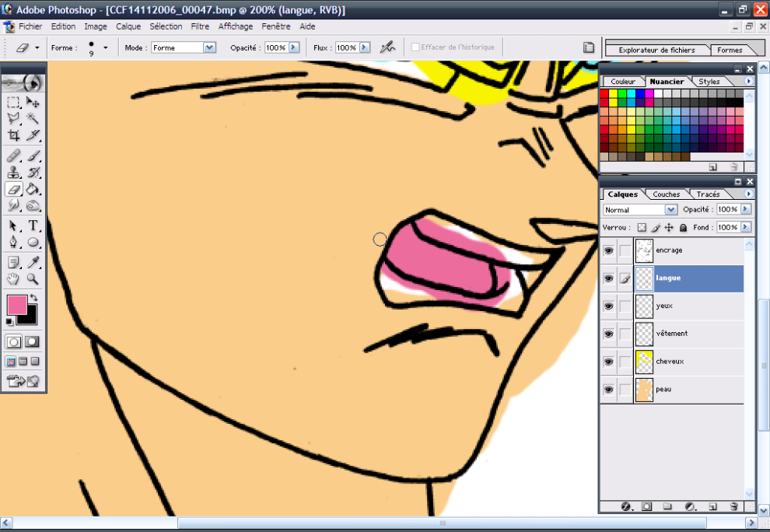Open the eraser Opacité slider arrow
770x532 pixels.
click(294, 47)
